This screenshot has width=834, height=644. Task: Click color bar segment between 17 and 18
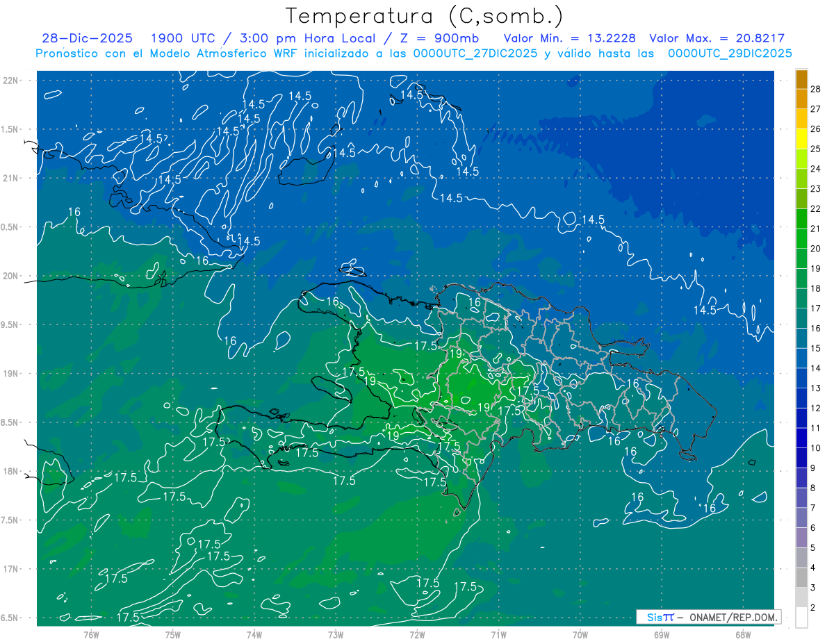tap(801, 299)
